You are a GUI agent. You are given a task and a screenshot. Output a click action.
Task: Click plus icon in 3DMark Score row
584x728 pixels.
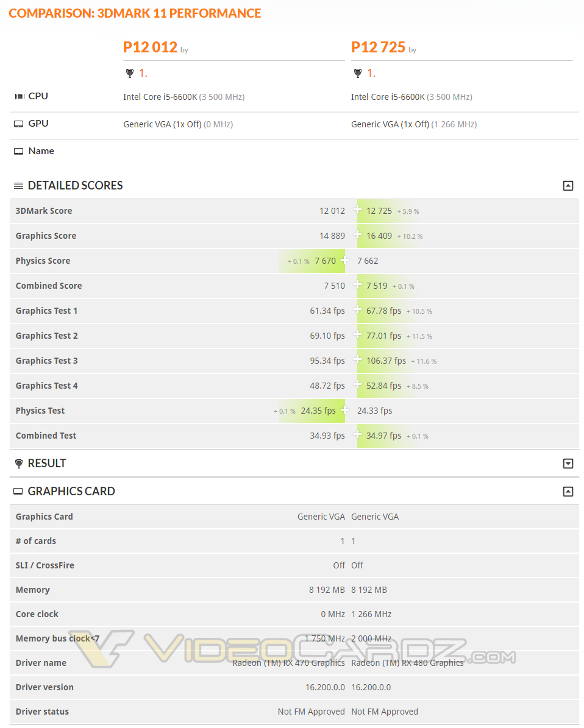[x=357, y=210]
